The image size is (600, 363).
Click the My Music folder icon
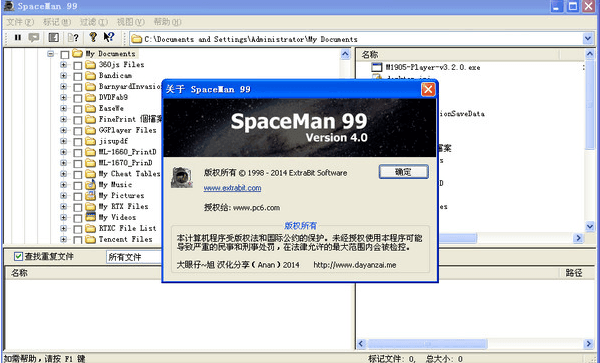tap(91, 185)
